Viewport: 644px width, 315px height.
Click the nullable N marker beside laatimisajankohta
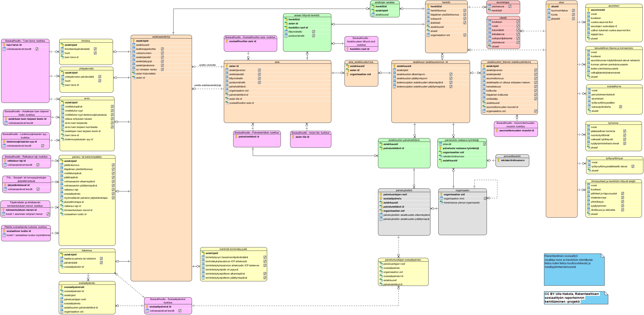162,49
